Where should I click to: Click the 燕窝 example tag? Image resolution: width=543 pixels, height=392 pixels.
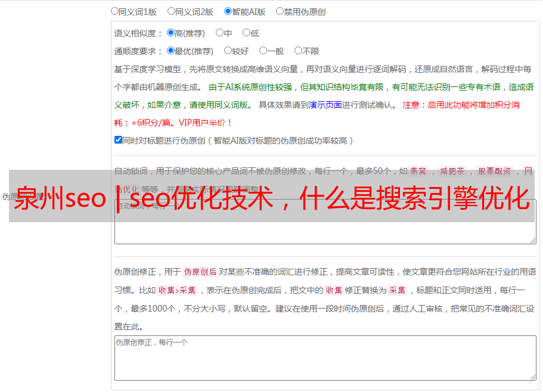[x=418, y=171]
